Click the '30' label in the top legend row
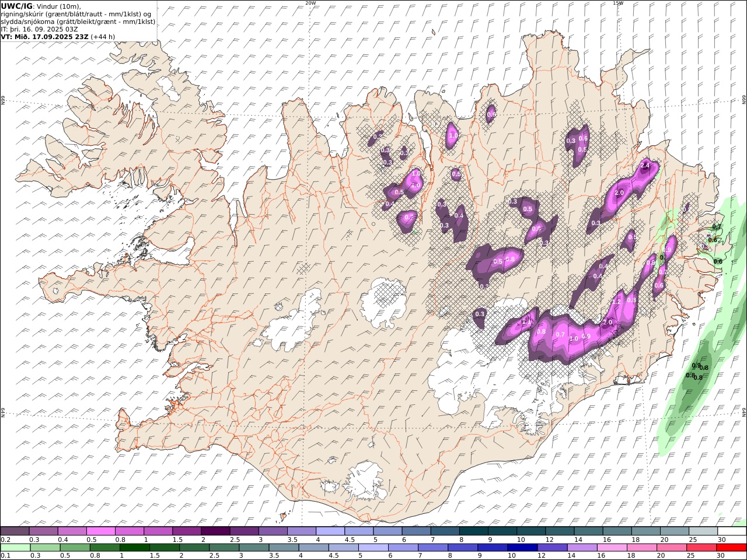747x560 pixels. 721,540
